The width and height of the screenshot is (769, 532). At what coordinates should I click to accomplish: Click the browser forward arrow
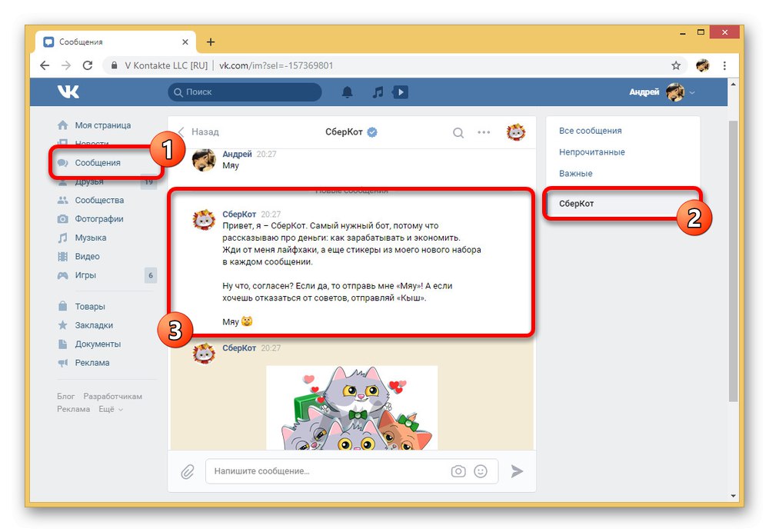click(66, 65)
